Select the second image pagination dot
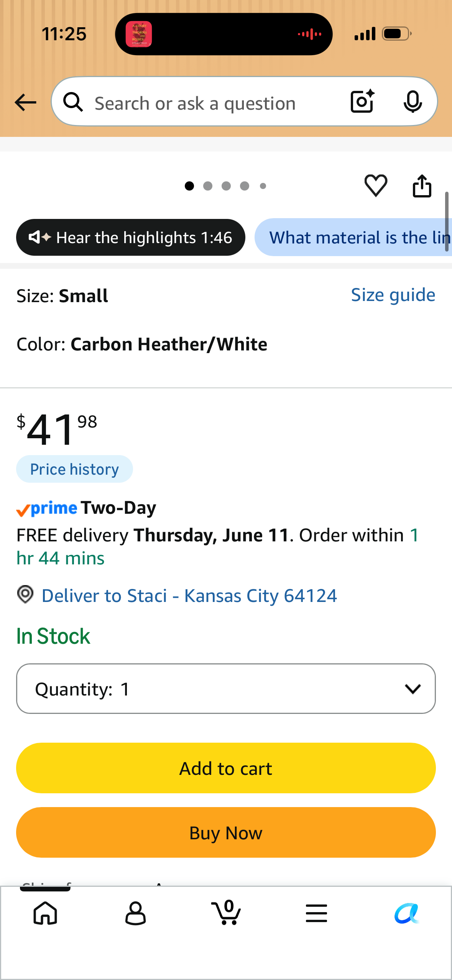 click(x=208, y=186)
